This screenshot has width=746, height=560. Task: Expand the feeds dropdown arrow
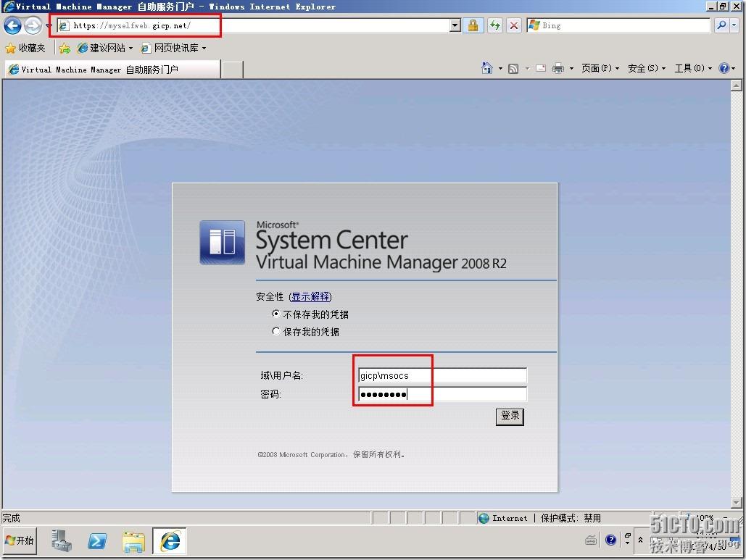click(x=526, y=69)
